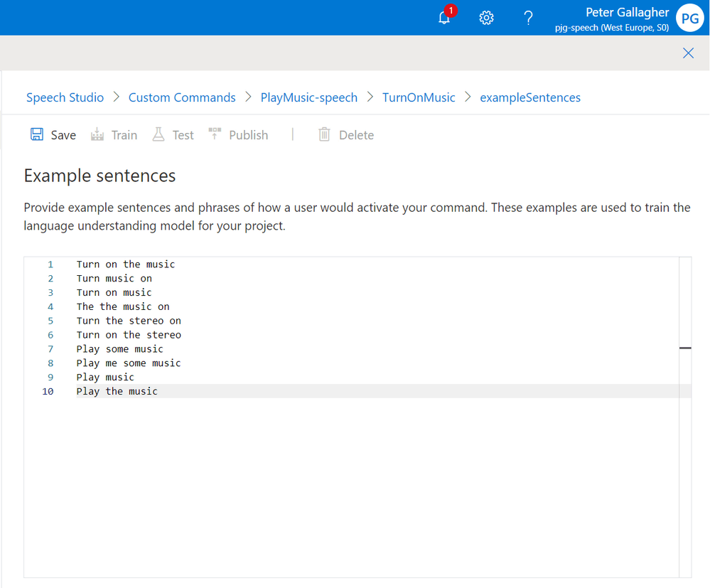Screen dimensions: 710x588
Task: Click the Train icon
Action: click(97, 134)
